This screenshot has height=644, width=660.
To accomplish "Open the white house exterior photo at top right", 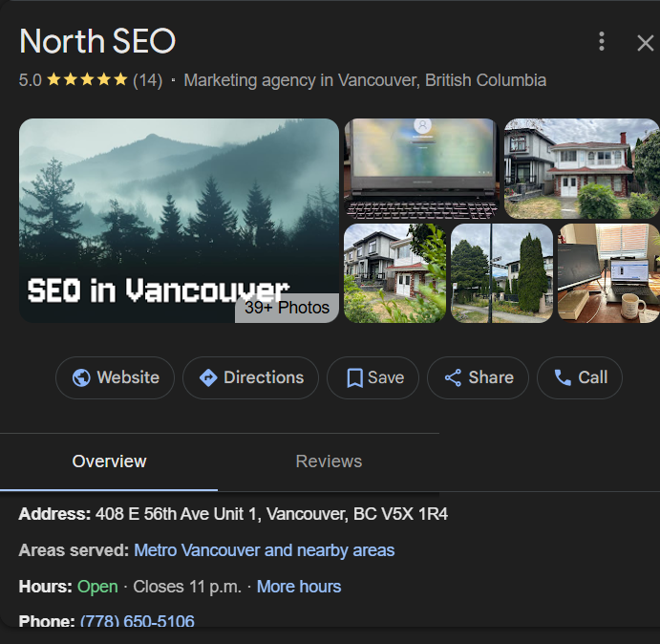I will click(581, 168).
